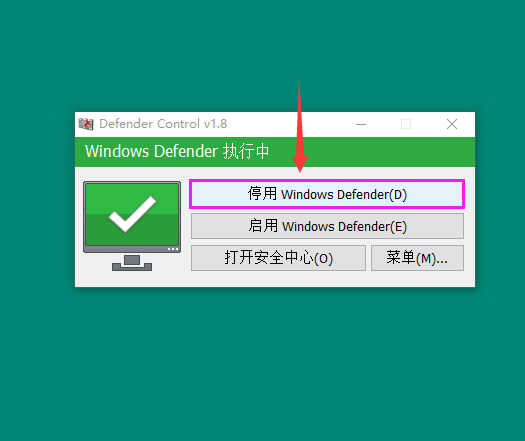Minimize the Defender Control window
525x441 pixels.
coord(361,124)
